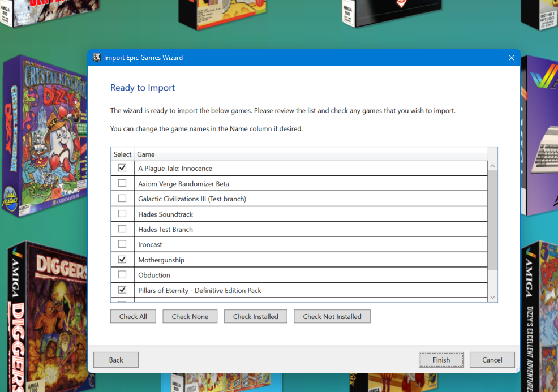Check Axiom Verge Randomizer Beta checkbox
Screen dimensions: 558x392
(x=122, y=183)
